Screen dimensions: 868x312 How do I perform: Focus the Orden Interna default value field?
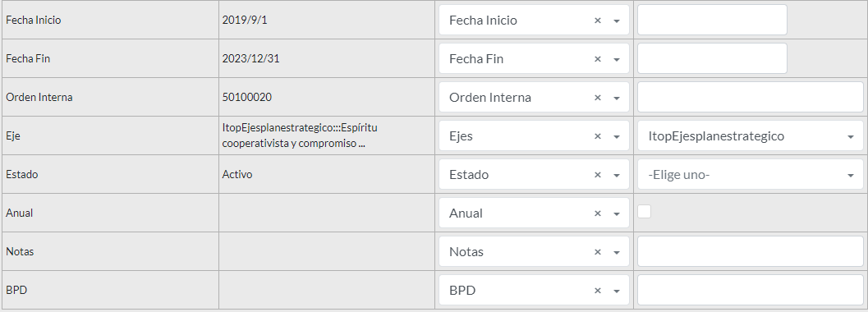(750, 98)
